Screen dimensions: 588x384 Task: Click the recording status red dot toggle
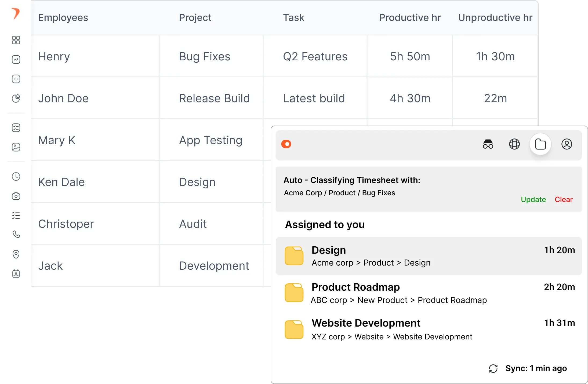coord(286,144)
